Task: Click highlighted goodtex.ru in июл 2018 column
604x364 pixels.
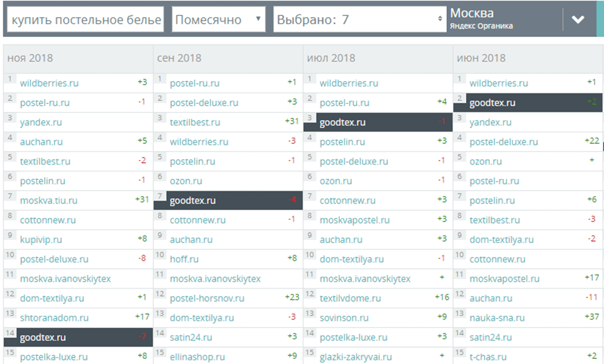Action: point(343,123)
